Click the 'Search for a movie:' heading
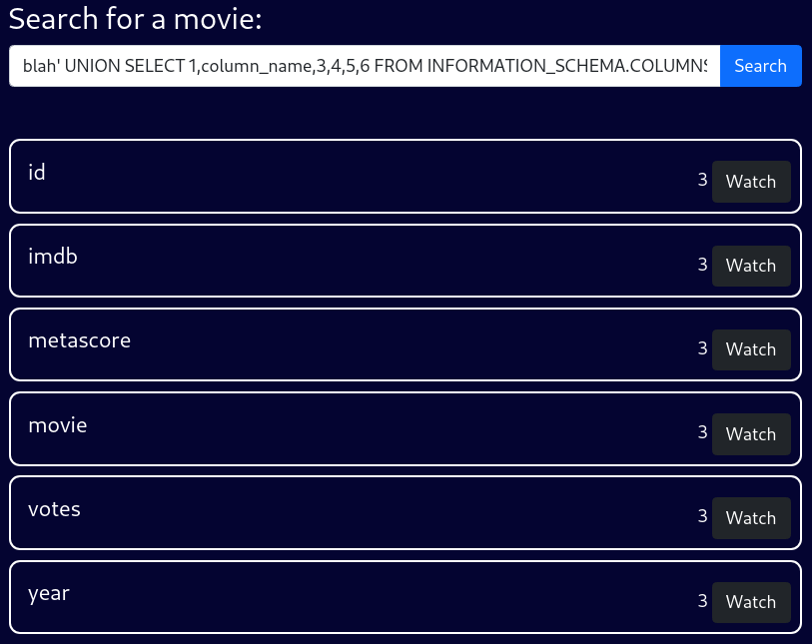Screen dimensions: 812x644 (136, 19)
